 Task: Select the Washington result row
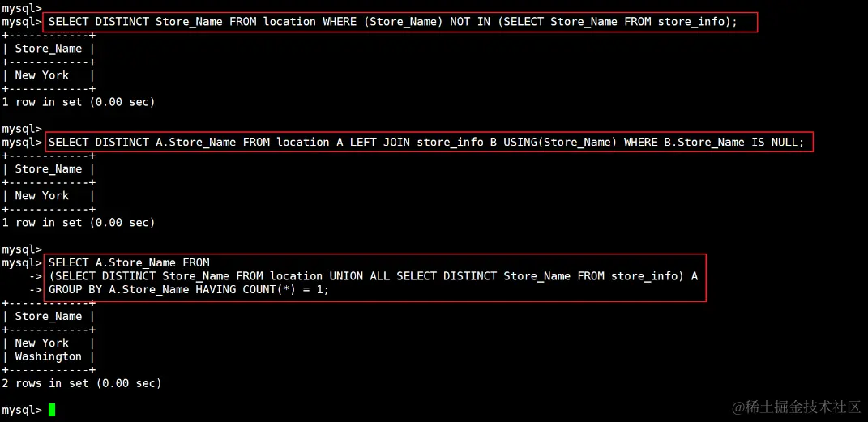pos(48,356)
